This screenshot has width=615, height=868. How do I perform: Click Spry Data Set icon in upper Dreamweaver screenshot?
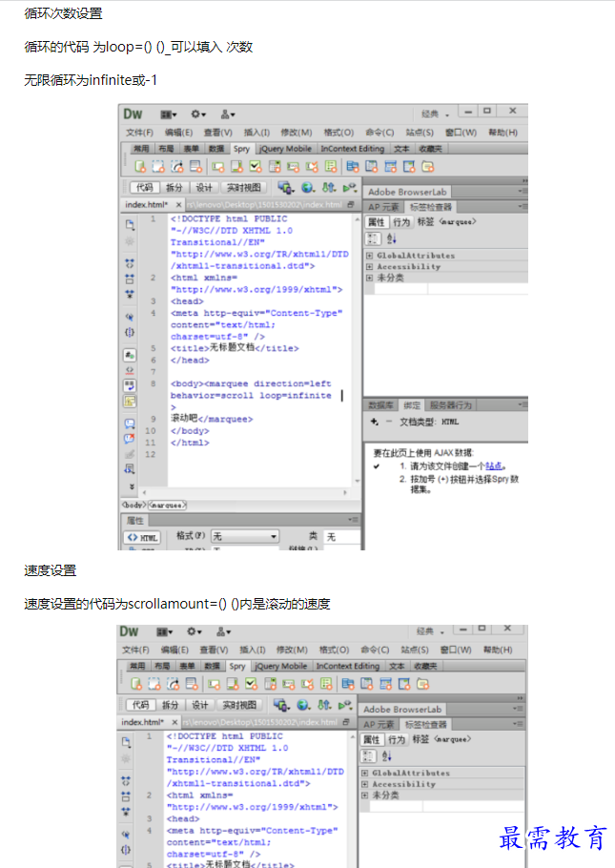(x=140, y=167)
